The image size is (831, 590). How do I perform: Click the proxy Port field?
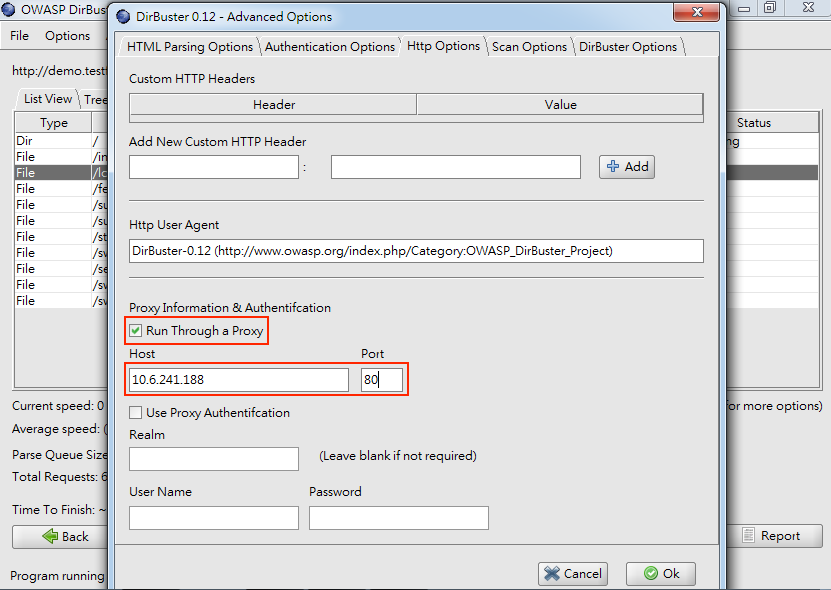(x=382, y=380)
